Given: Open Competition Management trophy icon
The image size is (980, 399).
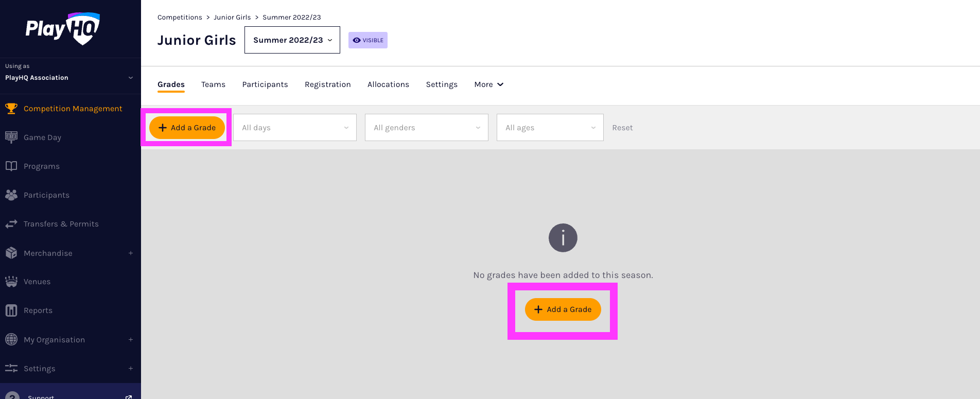Looking at the screenshot, I should coord(11,109).
